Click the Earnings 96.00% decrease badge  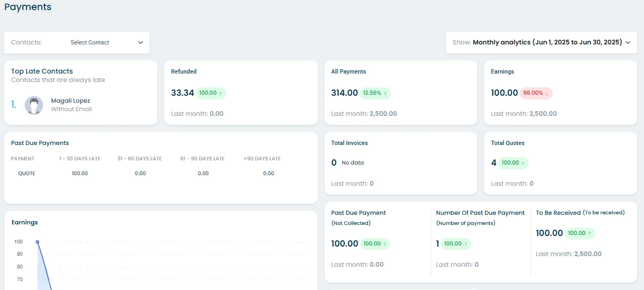coord(536,93)
